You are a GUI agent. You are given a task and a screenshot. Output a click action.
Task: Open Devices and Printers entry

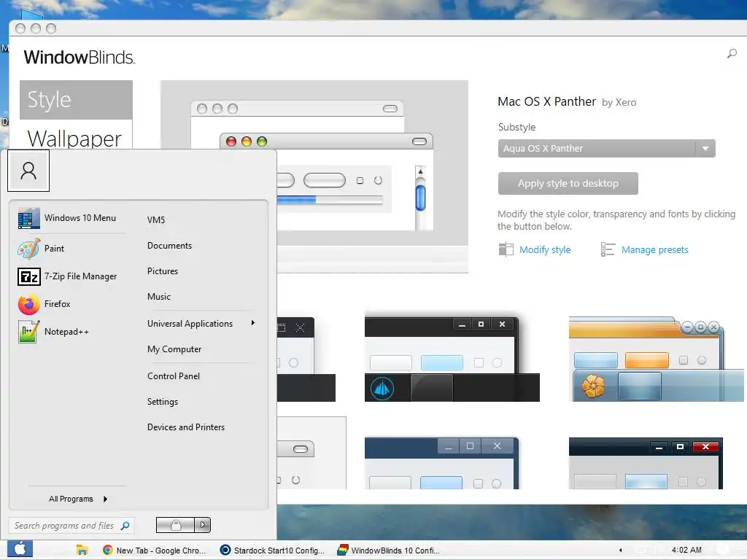pos(186,427)
